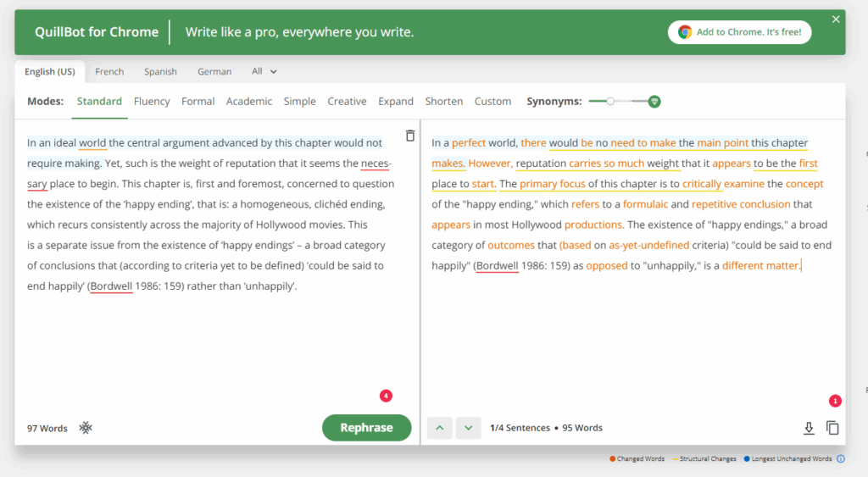Viewport: 868px width, 477px height.
Task: Click the trash icon to delete input text
Action: pos(410,136)
